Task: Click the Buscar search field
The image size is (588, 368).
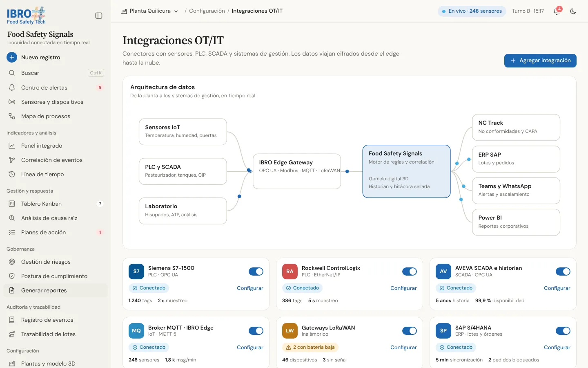Action: tap(56, 73)
